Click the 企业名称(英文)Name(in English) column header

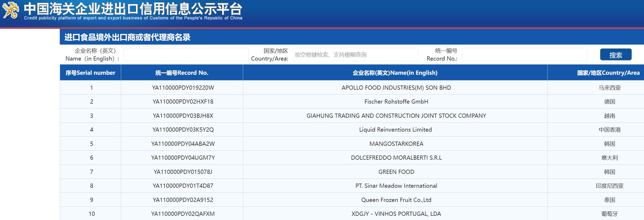coord(395,73)
